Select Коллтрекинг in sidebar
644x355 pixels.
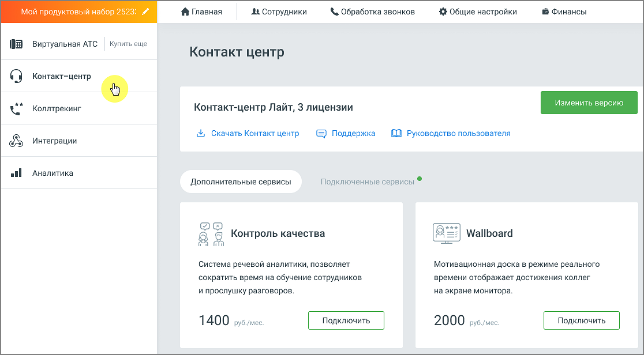79,108
